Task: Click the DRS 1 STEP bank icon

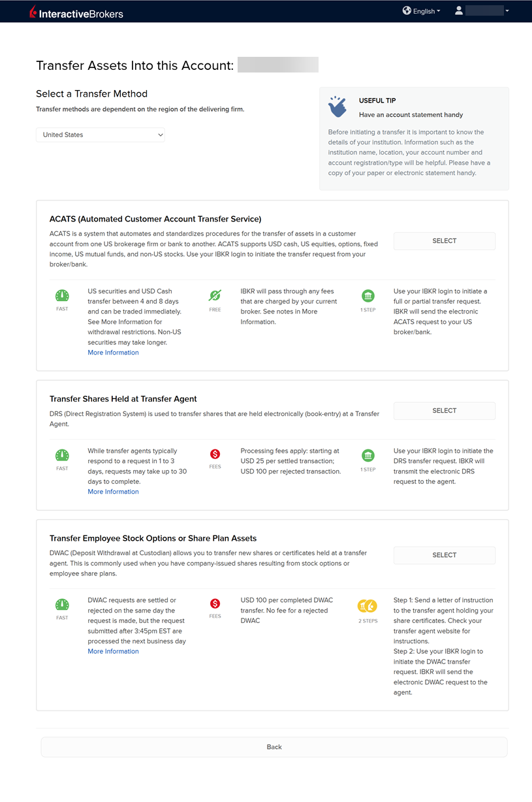Action: [368, 455]
